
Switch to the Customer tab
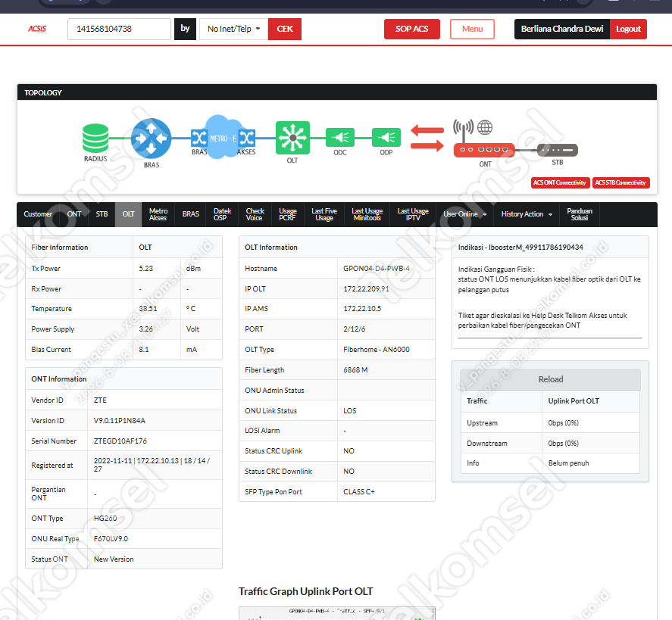[x=38, y=214]
